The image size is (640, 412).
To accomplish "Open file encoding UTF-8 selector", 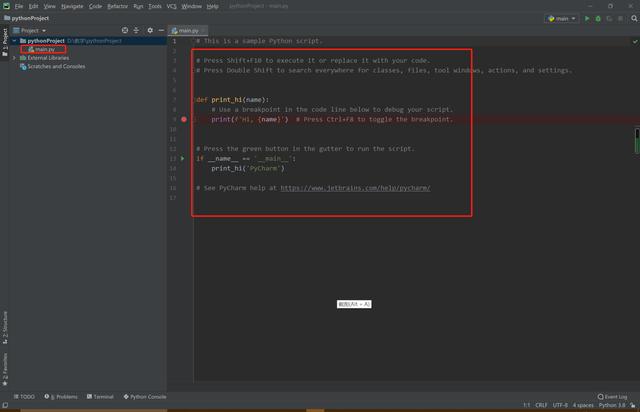I will pos(560,405).
